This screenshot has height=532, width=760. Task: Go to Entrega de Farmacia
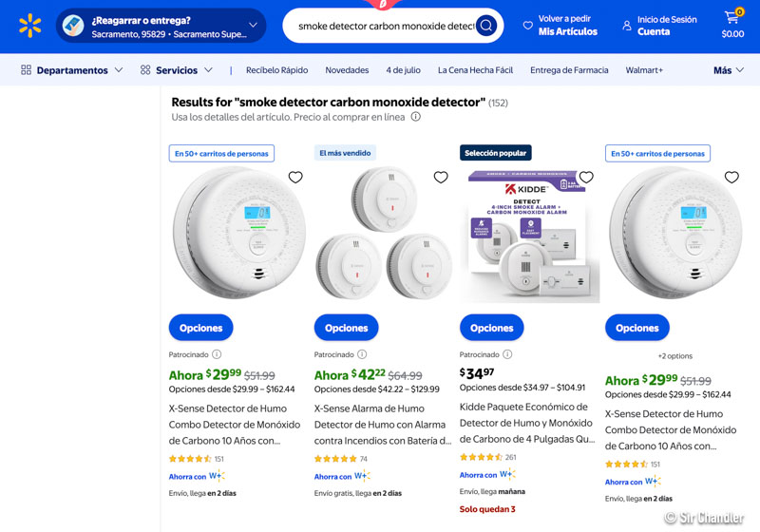[x=570, y=70]
